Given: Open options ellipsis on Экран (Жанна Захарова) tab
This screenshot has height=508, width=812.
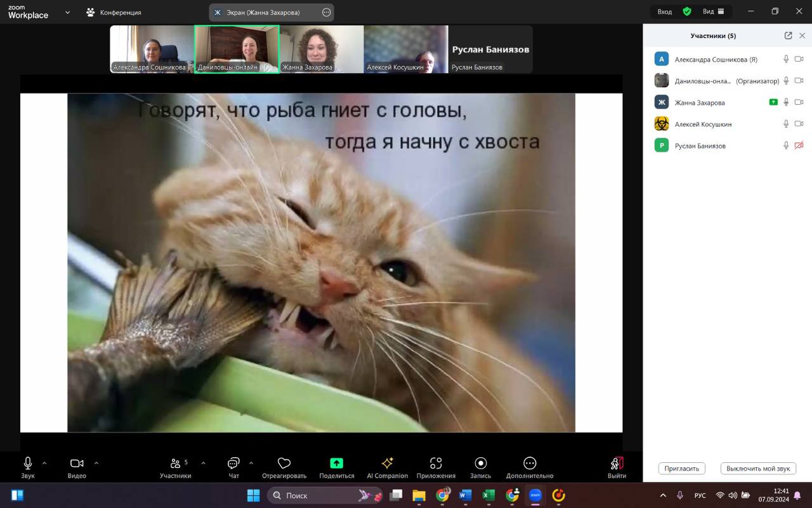Looking at the screenshot, I should coord(326,12).
